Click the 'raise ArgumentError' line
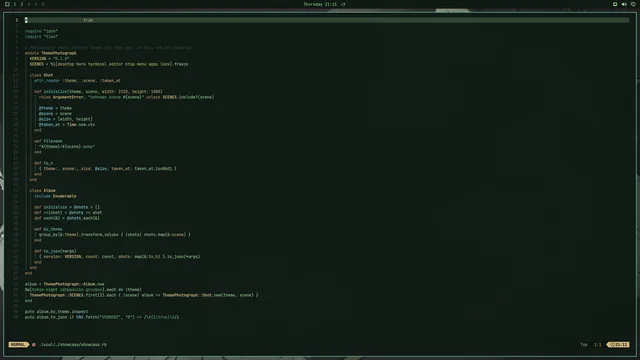Screen dimensions: 640x360 127,97
